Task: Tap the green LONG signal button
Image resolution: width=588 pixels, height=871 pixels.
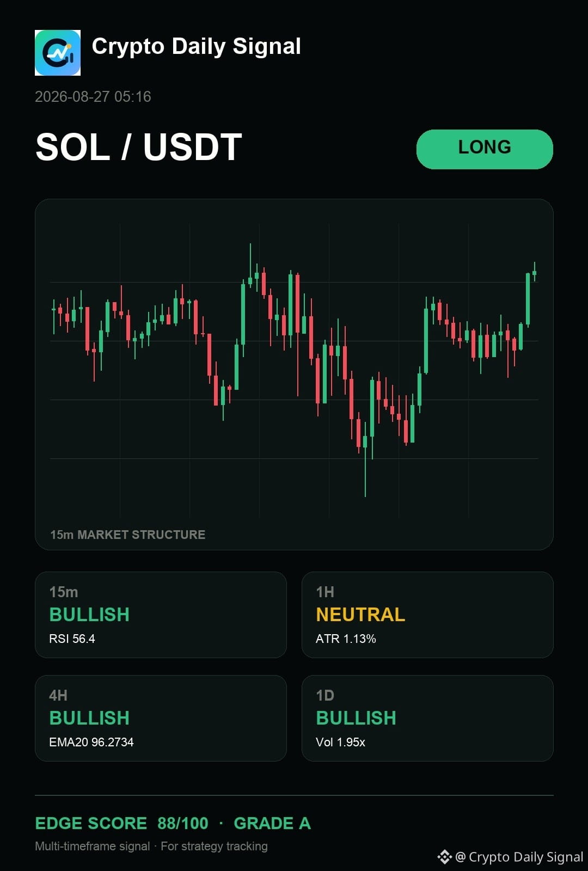Action: point(485,149)
